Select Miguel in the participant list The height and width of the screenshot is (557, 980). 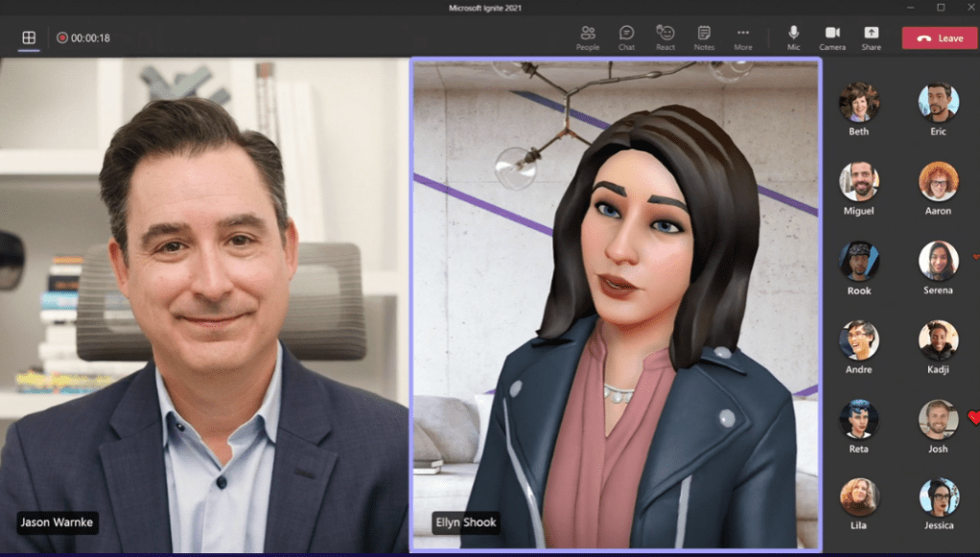pyautogui.click(x=858, y=181)
